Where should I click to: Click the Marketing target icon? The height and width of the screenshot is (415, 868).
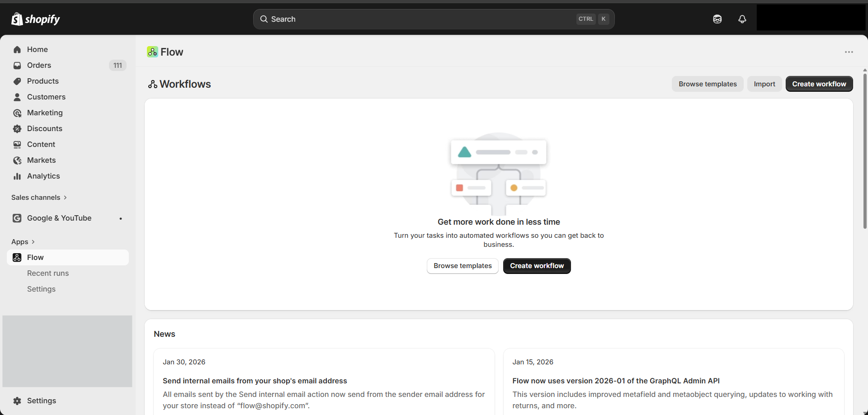tap(17, 113)
